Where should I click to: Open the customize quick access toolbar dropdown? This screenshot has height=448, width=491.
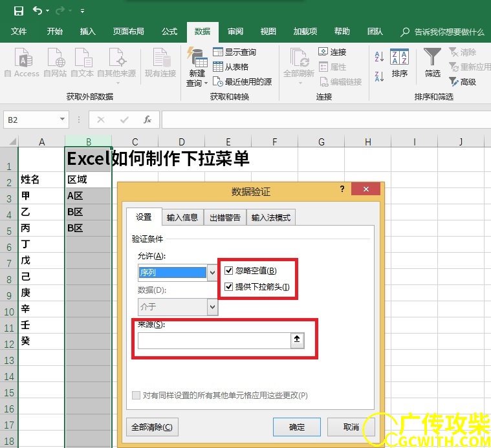82,11
